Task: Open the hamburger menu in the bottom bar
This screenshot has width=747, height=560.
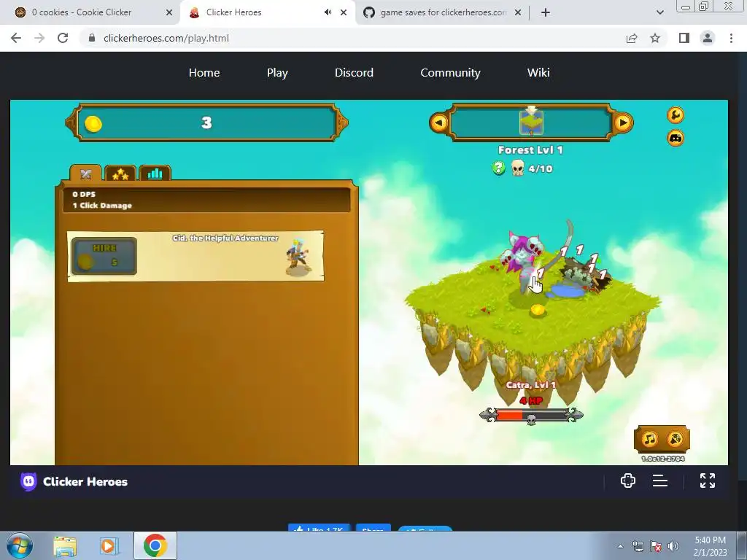Action: (x=659, y=481)
